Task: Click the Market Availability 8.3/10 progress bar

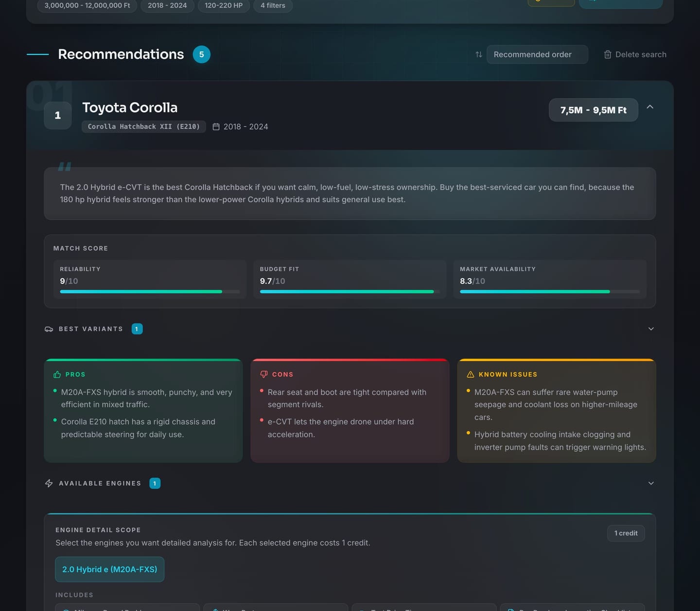Action: pos(550,292)
